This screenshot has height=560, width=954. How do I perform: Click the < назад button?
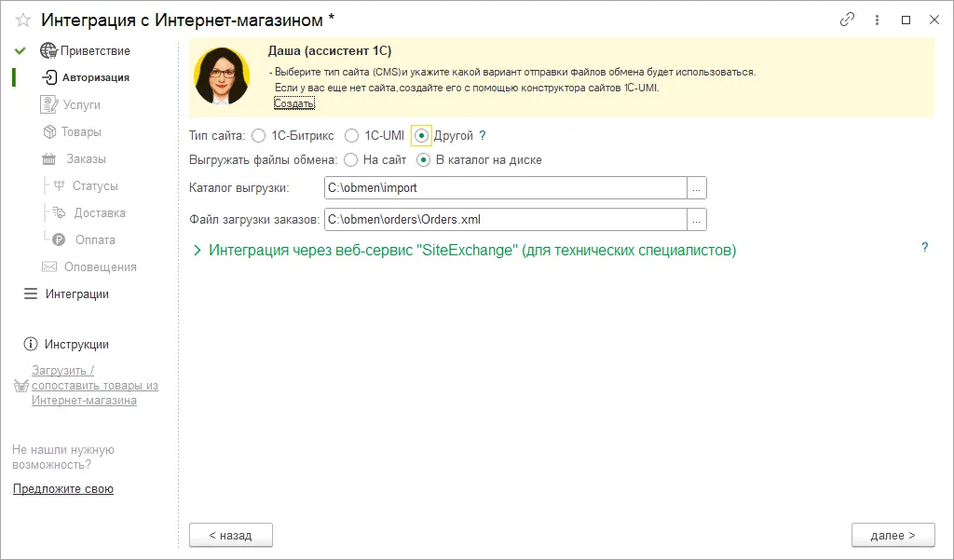230,535
